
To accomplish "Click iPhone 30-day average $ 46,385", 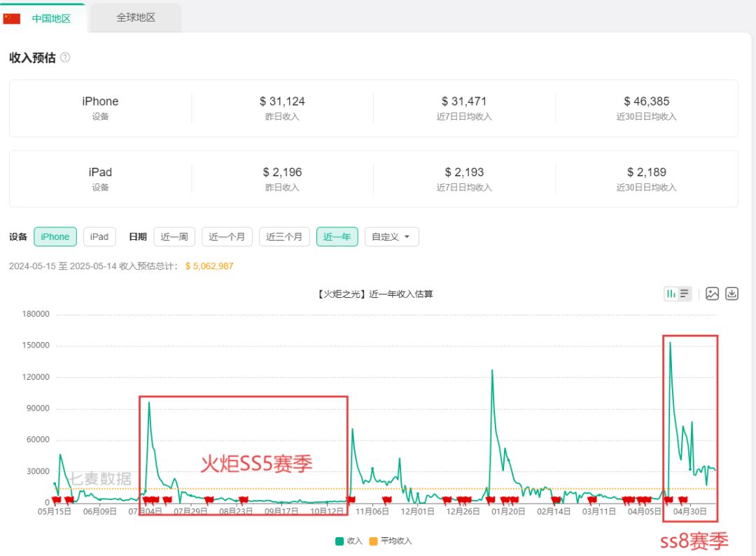I will pyautogui.click(x=647, y=101).
